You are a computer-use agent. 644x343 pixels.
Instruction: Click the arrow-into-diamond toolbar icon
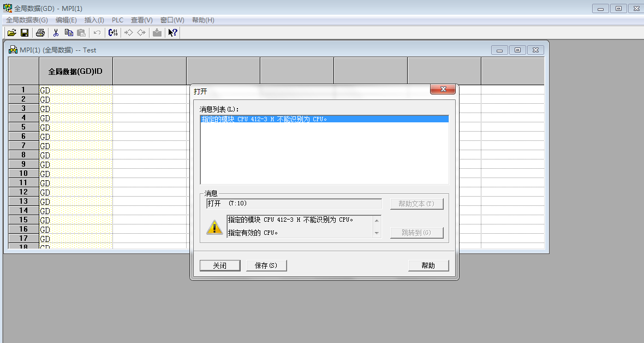pos(129,32)
